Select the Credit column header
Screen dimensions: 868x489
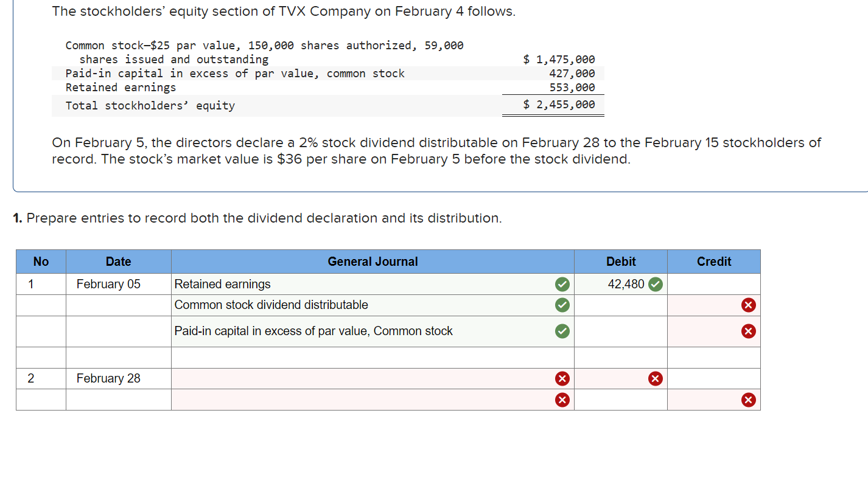click(713, 262)
